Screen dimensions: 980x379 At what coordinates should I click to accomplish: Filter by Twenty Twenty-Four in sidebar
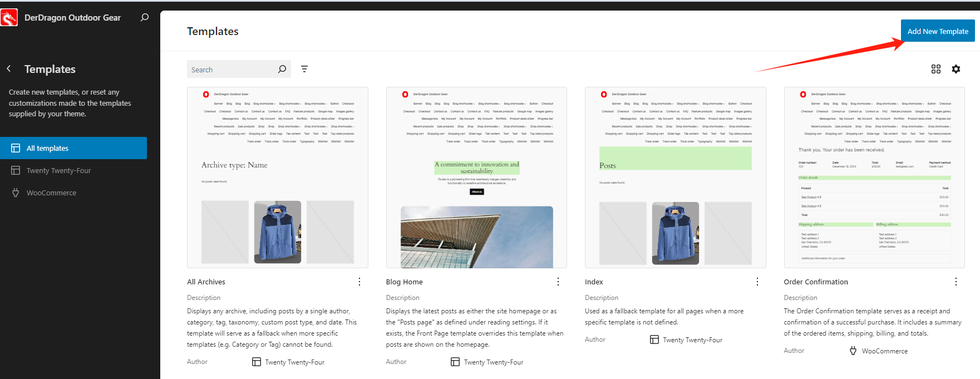[73, 170]
